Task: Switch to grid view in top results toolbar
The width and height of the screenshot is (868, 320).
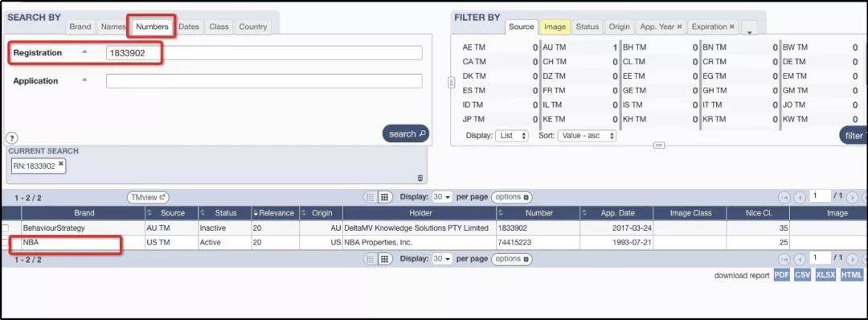Action: 385,197
